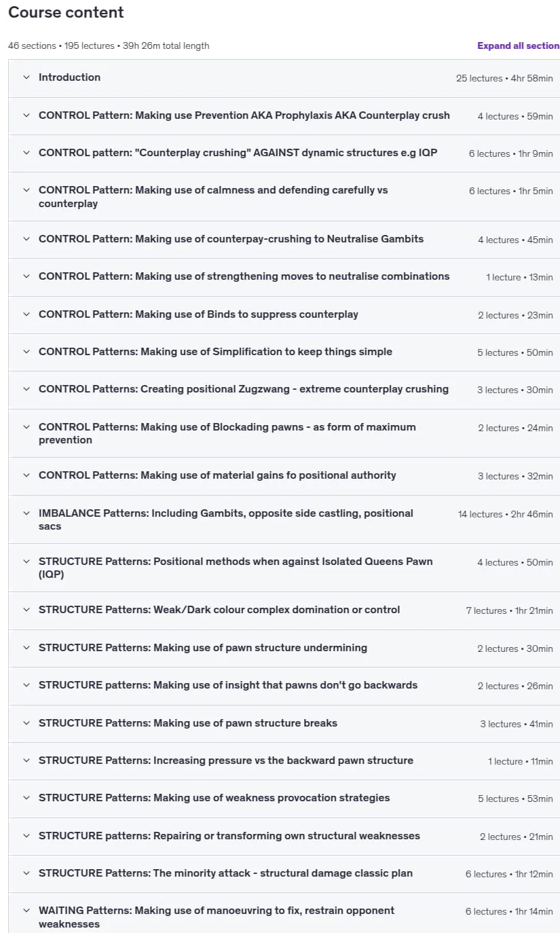Image resolution: width=560 pixels, height=933 pixels.
Task: Expand chevron beside Isolated Queens Pawn section
Action: tap(26, 562)
